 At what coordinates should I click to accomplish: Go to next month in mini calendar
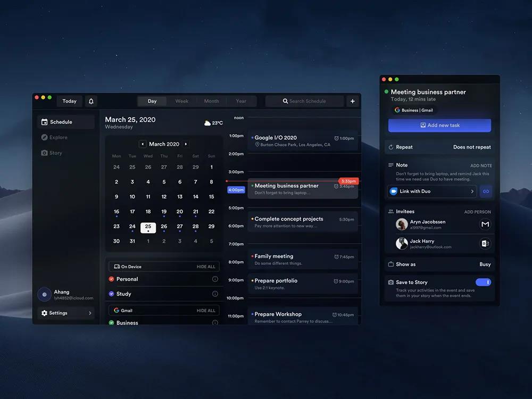click(186, 144)
